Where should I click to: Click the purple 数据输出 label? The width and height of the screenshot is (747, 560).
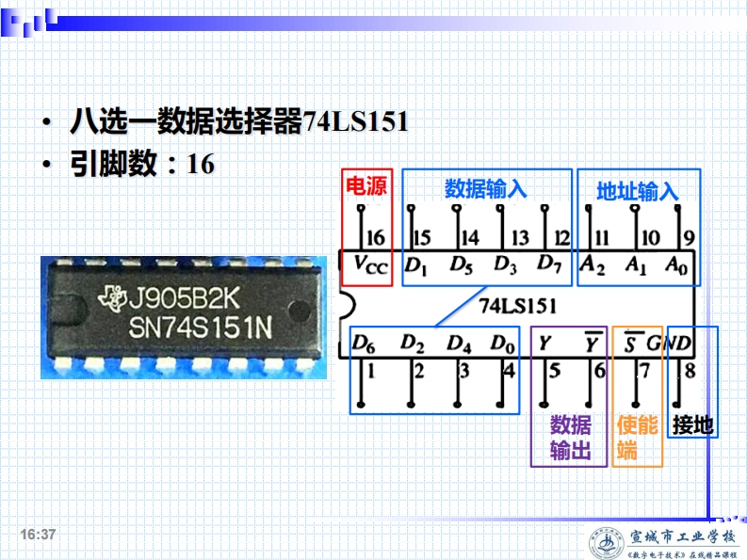(570, 438)
